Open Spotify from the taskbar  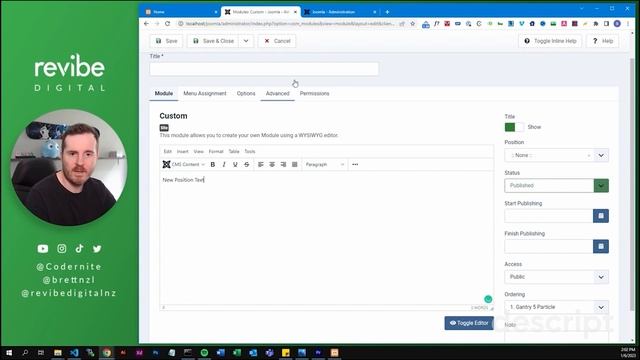[x=204, y=353]
